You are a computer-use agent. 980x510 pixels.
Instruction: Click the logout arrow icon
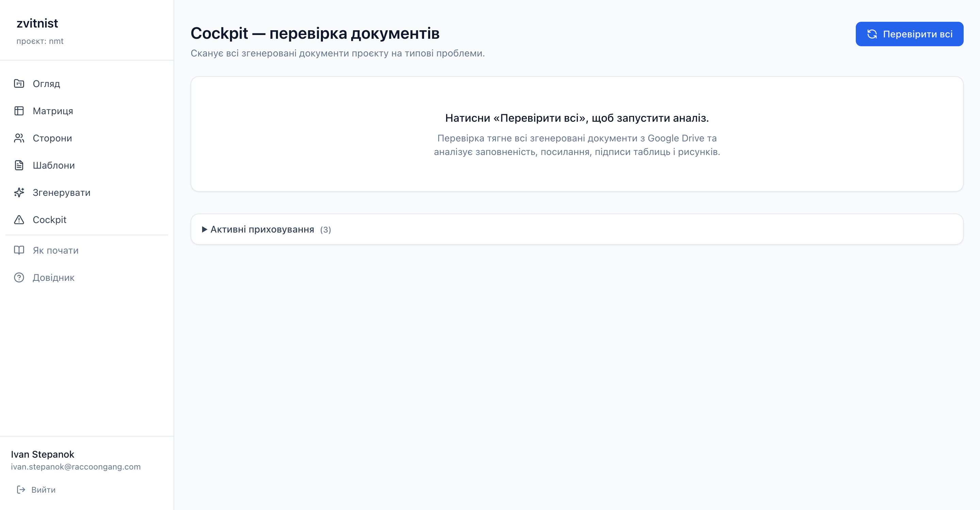point(21,490)
